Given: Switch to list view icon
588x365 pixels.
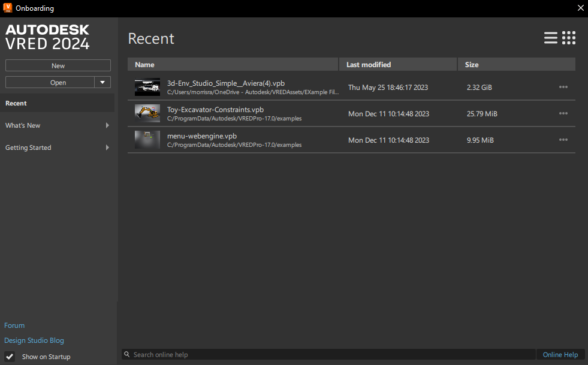Looking at the screenshot, I should (x=550, y=38).
